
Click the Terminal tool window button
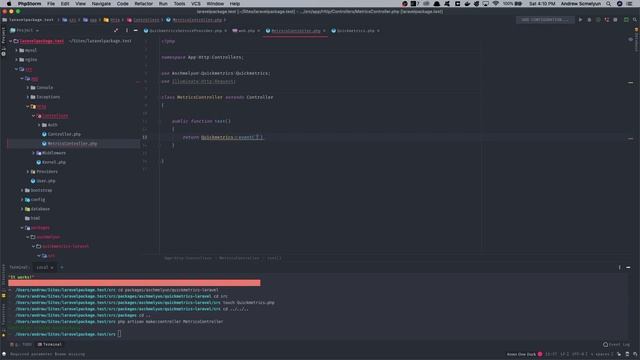(x=49, y=344)
